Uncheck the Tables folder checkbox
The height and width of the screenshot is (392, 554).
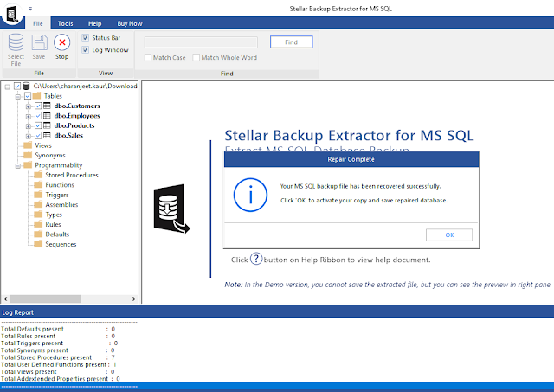(28, 96)
